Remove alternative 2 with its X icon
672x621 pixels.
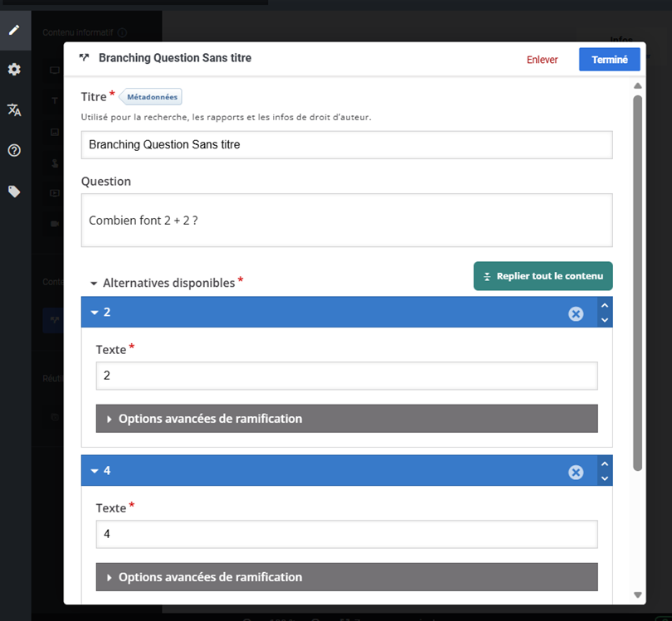pyautogui.click(x=576, y=313)
